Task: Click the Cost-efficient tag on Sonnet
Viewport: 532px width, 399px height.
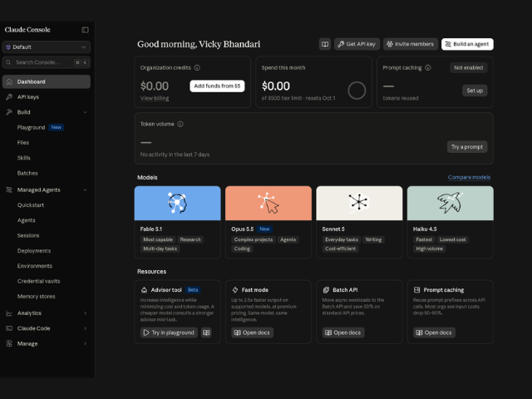Action: [340, 249]
